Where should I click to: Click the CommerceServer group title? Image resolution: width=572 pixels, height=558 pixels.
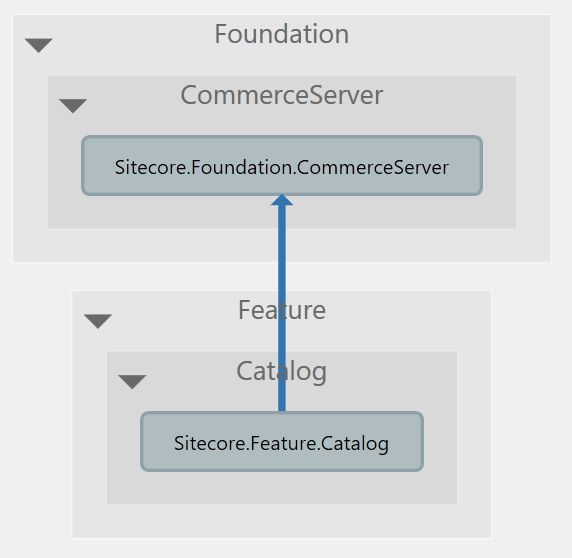282,95
